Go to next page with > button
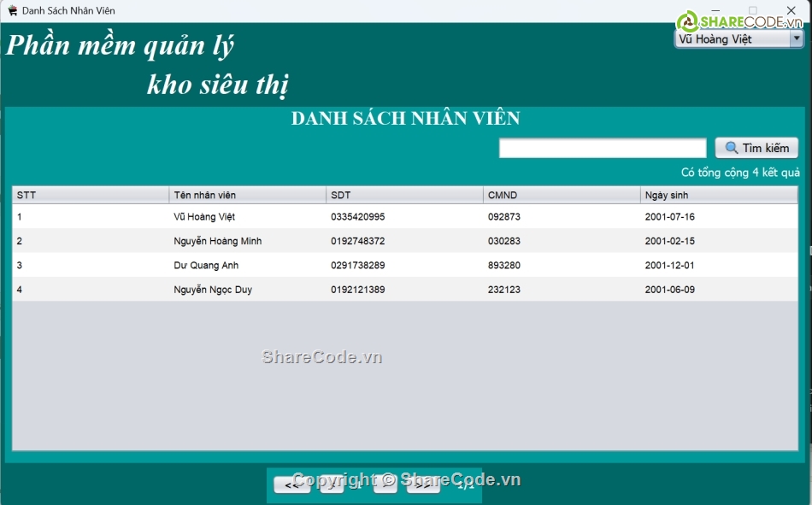Viewport: 812px width, 505px height. pyautogui.click(x=385, y=484)
